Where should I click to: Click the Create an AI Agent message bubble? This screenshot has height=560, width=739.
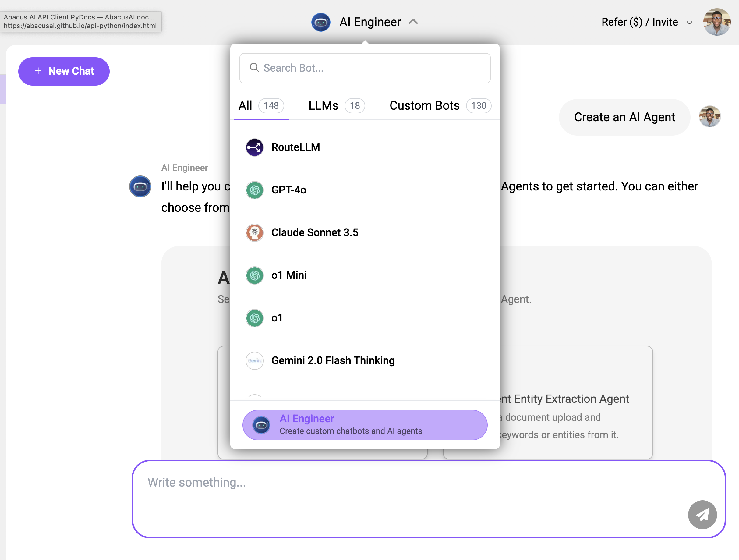click(624, 117)
